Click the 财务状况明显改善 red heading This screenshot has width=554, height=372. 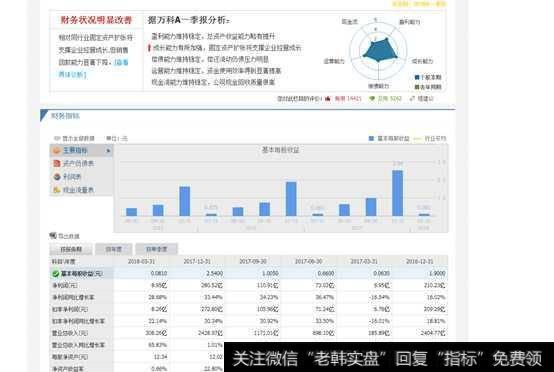click(96, 20)
